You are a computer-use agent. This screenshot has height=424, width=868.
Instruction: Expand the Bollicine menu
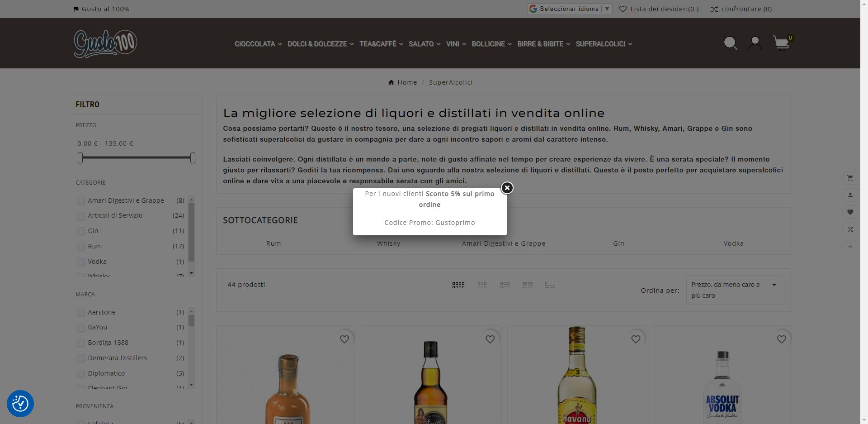coord(492,44)
